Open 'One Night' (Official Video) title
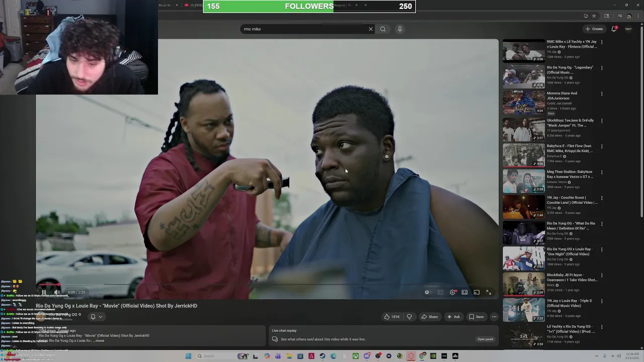644x362 pixels. (570, 251)
